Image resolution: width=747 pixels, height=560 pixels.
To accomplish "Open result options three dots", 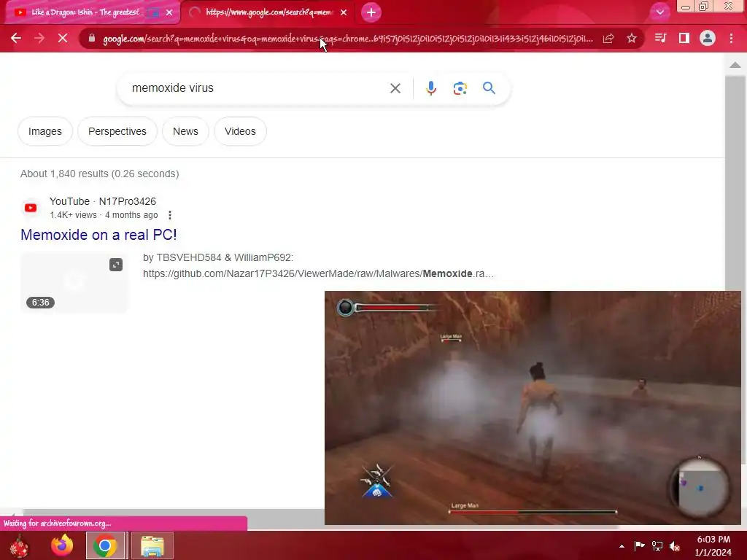I will (169, 215).
